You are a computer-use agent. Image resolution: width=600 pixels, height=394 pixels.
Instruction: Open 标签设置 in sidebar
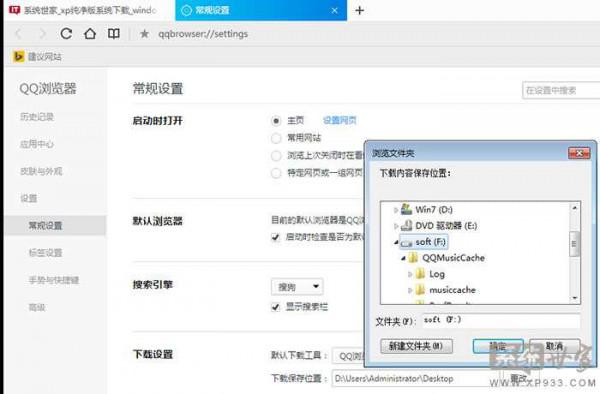(x=45, y=252)
